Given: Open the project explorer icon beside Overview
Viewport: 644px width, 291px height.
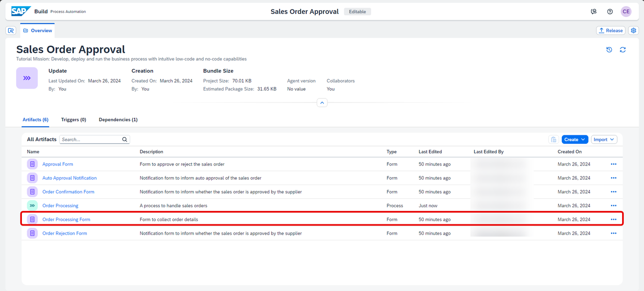Looking at the screenshot, I should click(11, 30).
